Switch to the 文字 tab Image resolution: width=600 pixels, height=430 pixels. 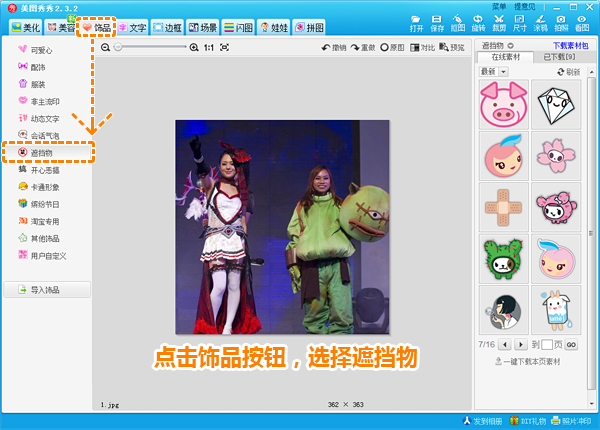pyautogui.click(x=131, y=27)
